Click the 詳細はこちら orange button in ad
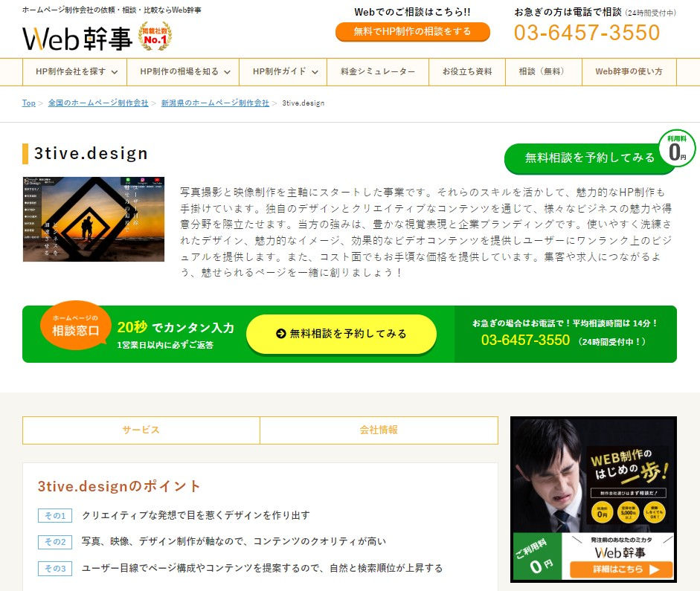This screenshot has width=700, height=591. coord(621,569)
